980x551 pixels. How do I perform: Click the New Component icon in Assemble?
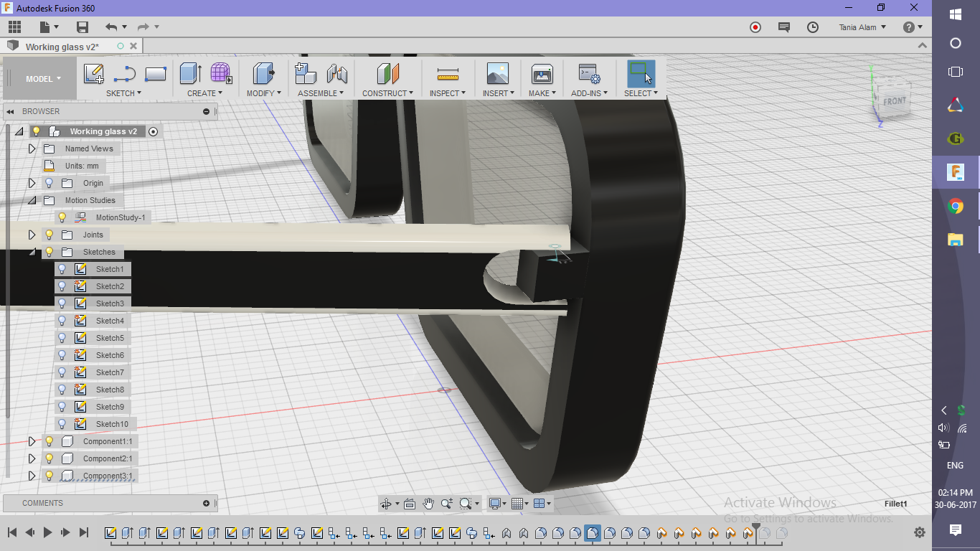pos(306,73)
